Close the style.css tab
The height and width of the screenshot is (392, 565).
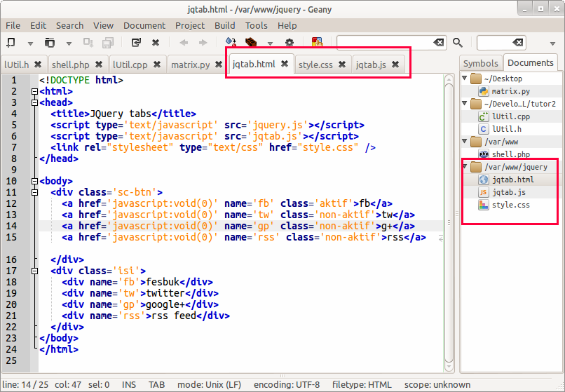click(x=342, y=65)
